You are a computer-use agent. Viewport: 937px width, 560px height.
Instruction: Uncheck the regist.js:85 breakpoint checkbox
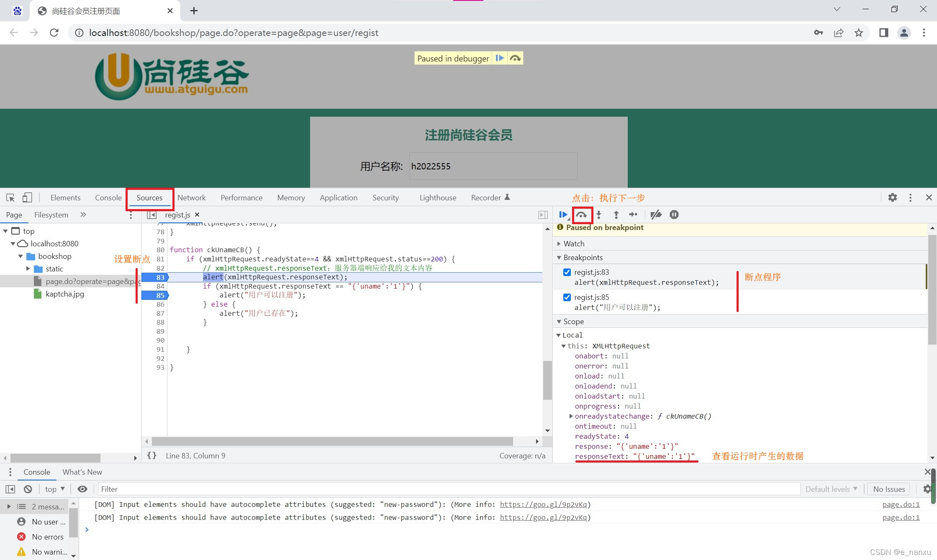pyautogui.click(x=567, y=297)
